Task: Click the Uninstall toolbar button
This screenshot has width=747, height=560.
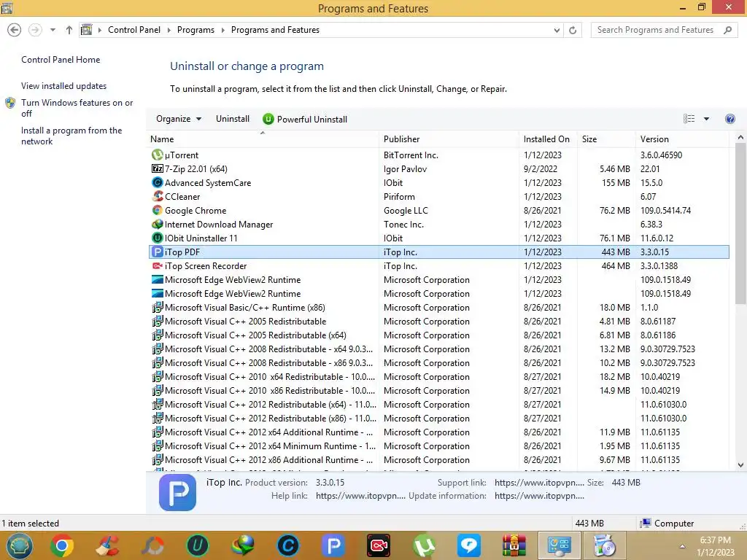Action: 233,119
